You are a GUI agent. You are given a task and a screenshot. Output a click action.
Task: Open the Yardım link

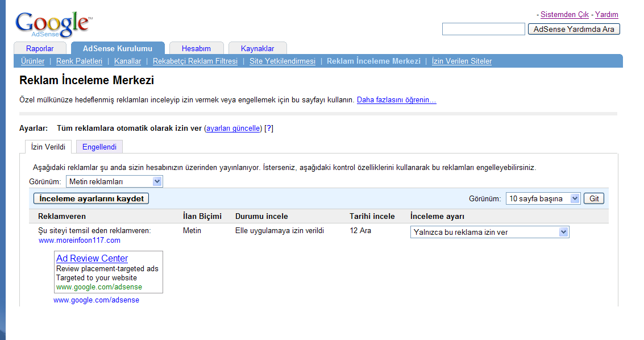[606, 14]
